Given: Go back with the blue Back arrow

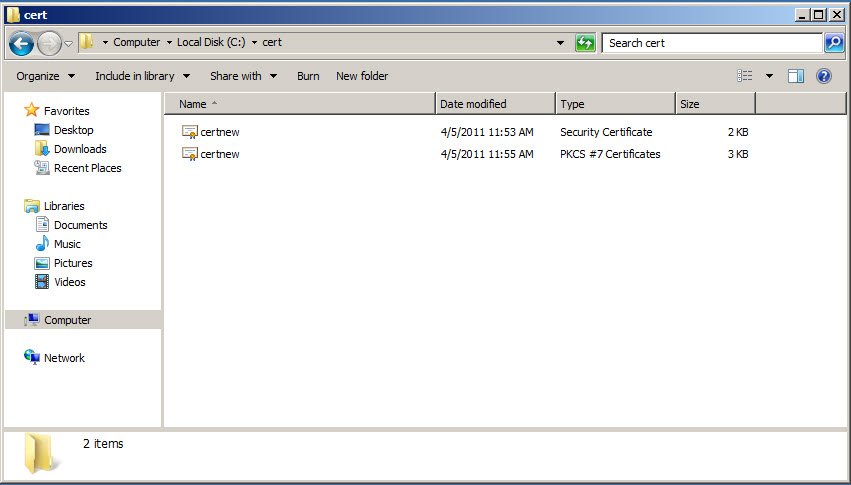Looking at the screenshot, I should pyautogui.click(x=22, y=43).
